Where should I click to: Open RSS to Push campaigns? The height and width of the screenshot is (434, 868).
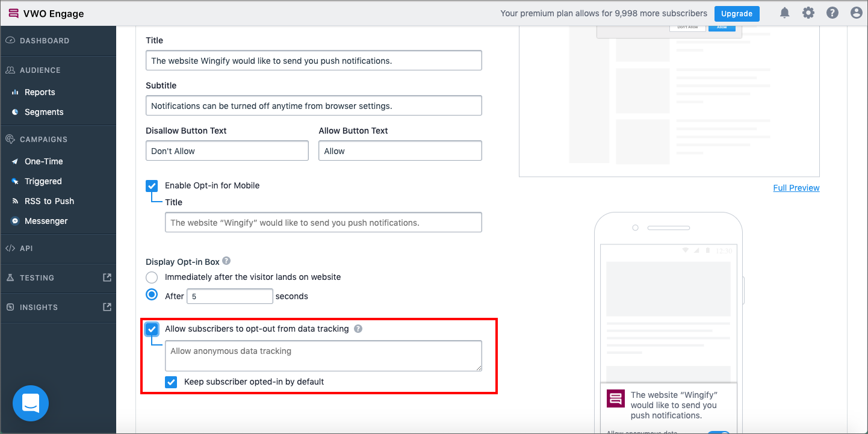[x=49, y=201]
